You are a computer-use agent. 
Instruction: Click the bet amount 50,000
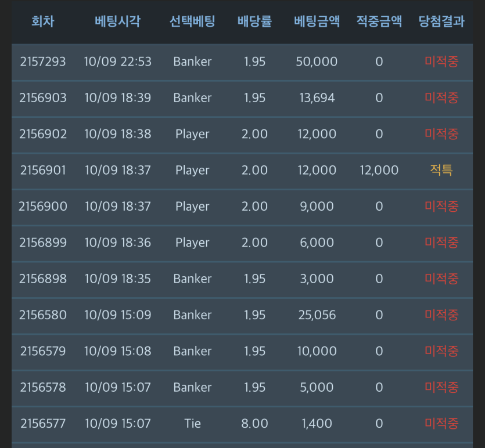point(317,62)
